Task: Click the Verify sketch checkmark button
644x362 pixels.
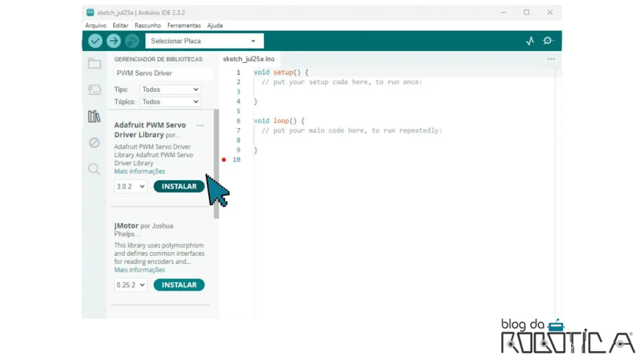Action: tap(96, 41)
